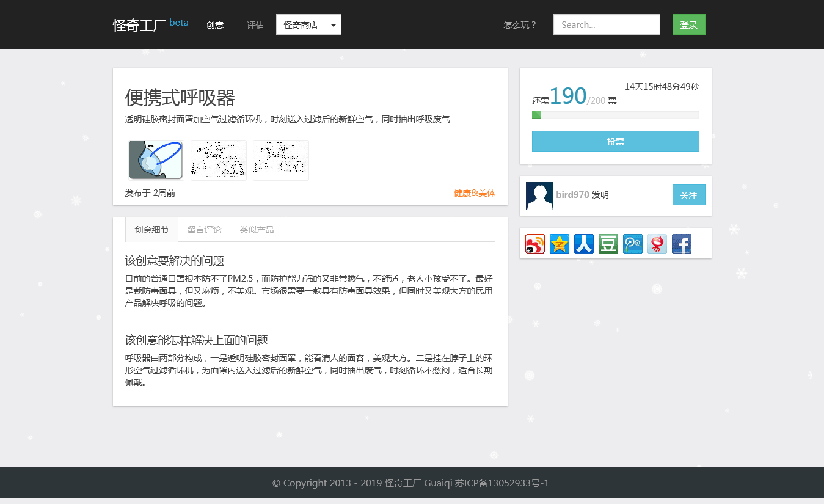824x504 pixels.
Task: Open bird970's avatar picture
Action: click(x=539, y=195)
